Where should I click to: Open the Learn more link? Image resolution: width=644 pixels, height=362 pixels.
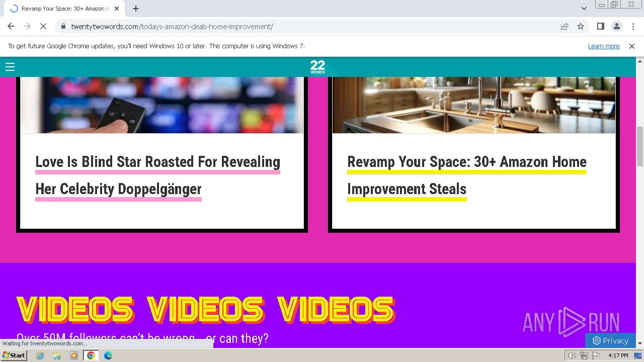[x=604, y=46]
